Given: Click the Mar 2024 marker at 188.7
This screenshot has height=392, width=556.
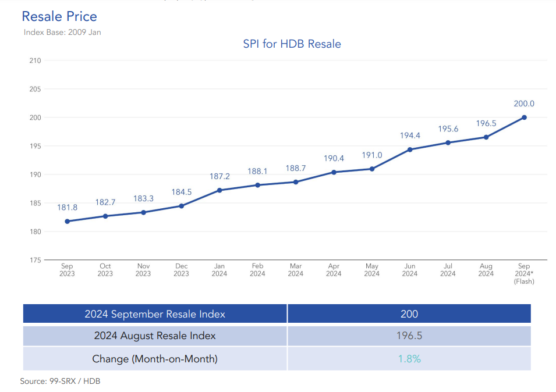Looking at the screenshot, I should tap(296, 181).
